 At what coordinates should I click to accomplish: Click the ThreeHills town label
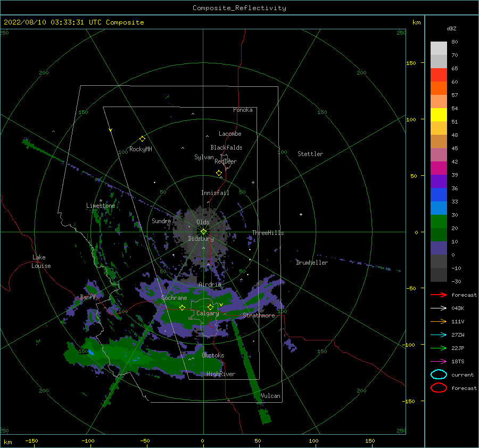point(268,233)
